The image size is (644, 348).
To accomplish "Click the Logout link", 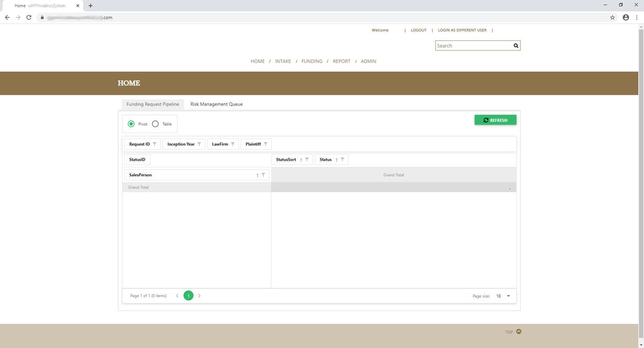I will (418, 30).
